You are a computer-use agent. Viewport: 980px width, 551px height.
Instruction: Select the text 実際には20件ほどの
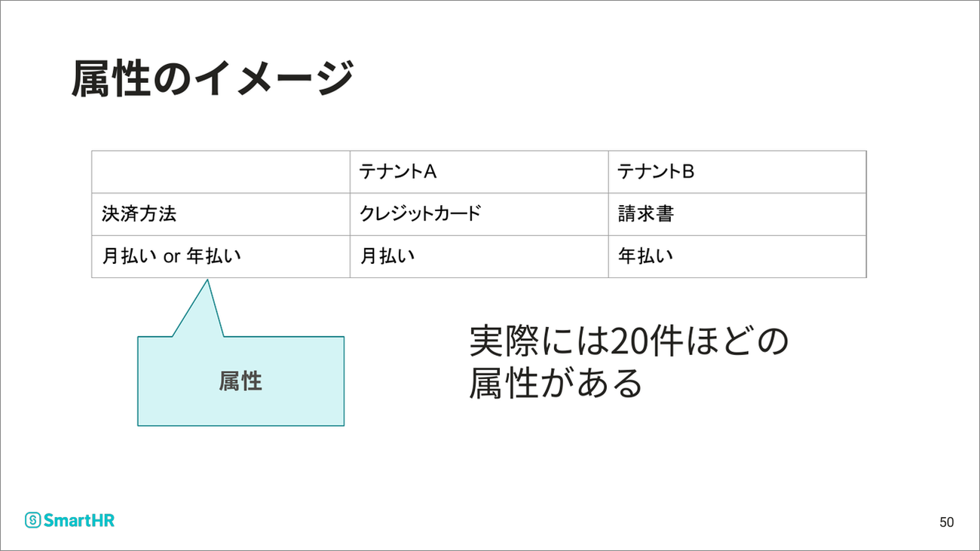coord(629,342)
